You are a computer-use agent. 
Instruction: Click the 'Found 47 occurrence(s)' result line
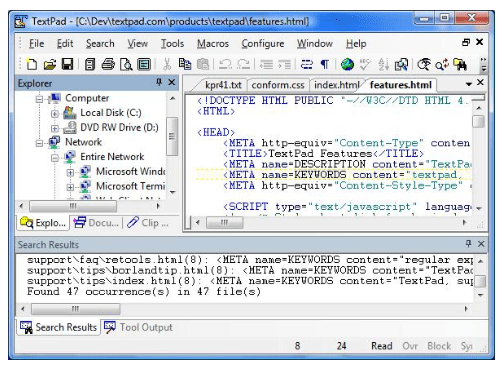tap(144, 292)
